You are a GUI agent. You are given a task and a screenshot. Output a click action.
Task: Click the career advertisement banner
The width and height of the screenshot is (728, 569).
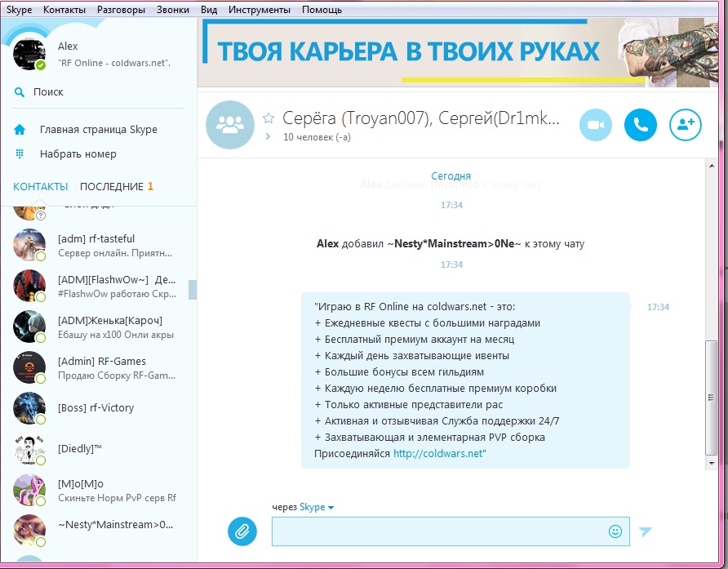(x=458, y=52)
